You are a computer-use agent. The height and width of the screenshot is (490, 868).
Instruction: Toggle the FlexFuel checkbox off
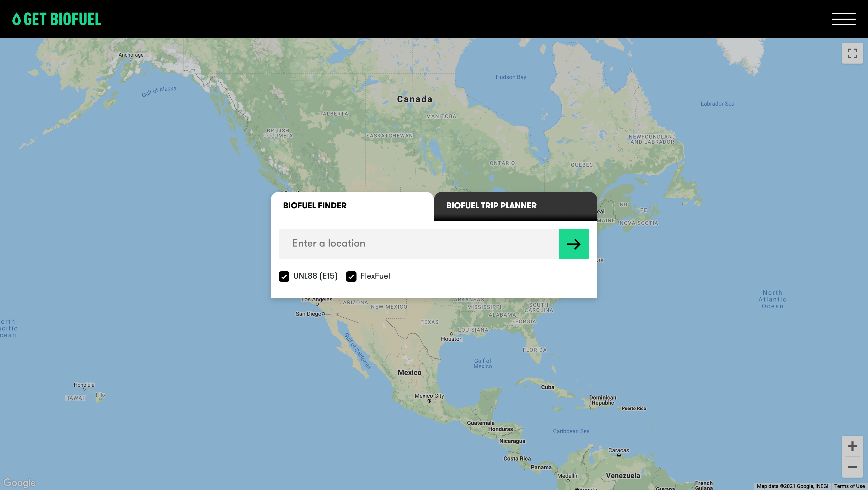pyautogui.click(x=351, y=277)
